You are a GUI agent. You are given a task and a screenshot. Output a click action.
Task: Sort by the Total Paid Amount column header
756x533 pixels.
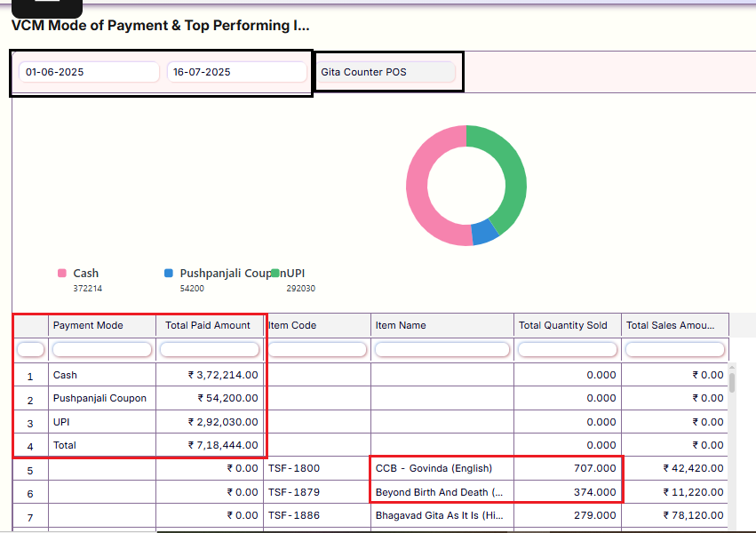tap(210, 325)
